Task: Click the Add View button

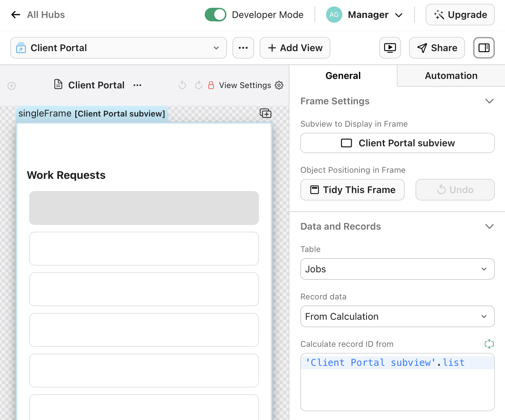Action: [x=295, y=48]
